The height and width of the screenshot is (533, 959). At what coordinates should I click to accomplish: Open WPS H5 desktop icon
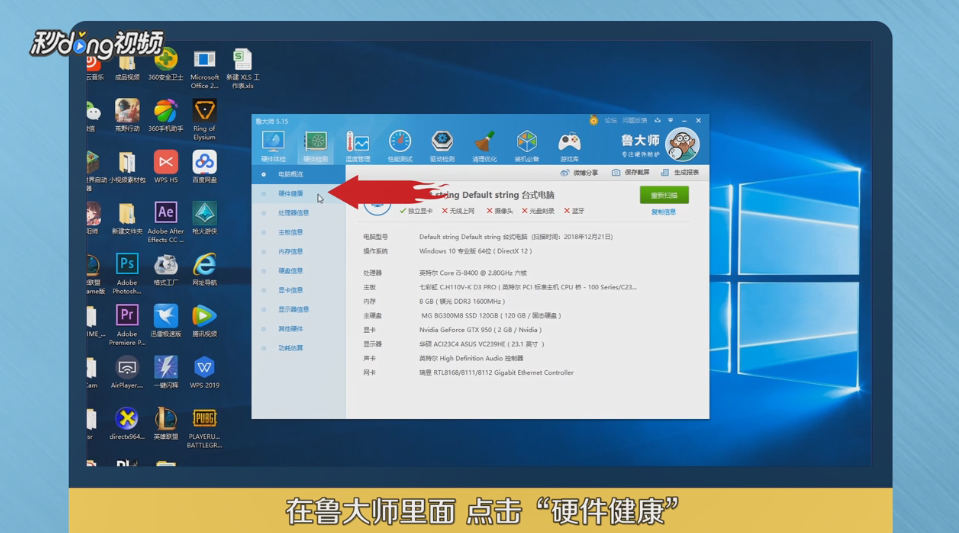[x=166, y=167]
